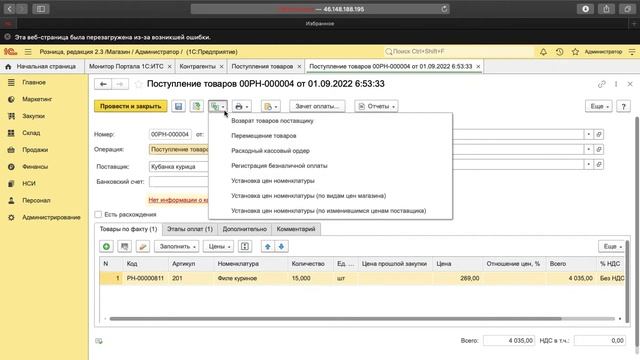The width and height of the screenshot is (640, 360).
Task: Move row down with blue arrow
Action: [x=281, y=247]
